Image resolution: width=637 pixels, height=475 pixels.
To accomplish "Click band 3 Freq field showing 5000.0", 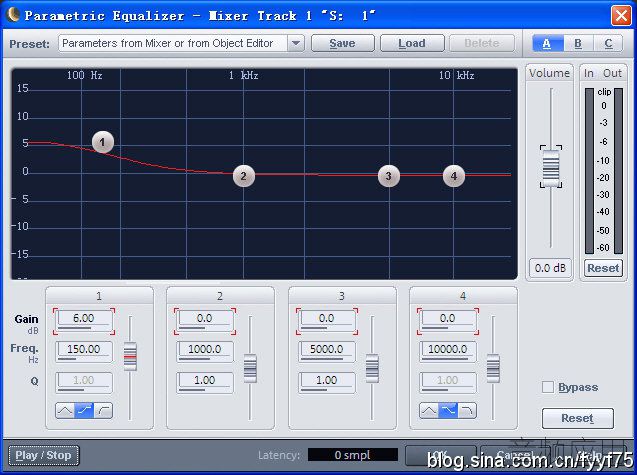I will click(327, 351).
